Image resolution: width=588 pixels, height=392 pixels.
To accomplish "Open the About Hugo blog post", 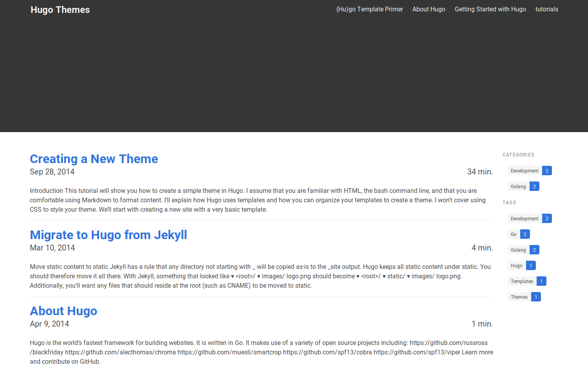I will pos(64,311).
